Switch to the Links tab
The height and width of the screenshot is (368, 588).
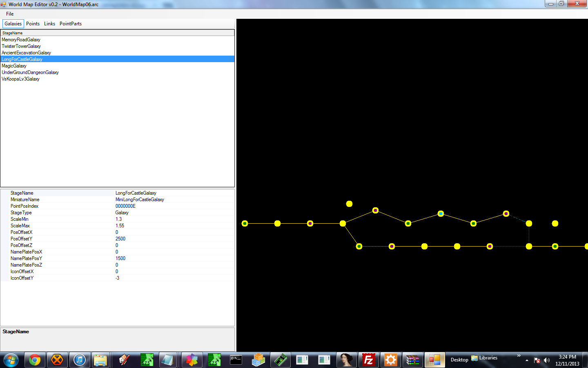click(49, 24)
